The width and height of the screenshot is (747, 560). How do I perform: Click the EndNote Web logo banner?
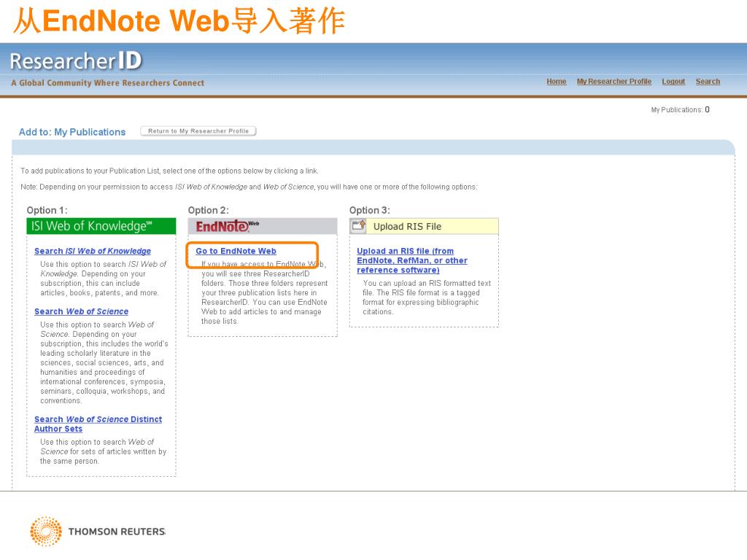263,226
